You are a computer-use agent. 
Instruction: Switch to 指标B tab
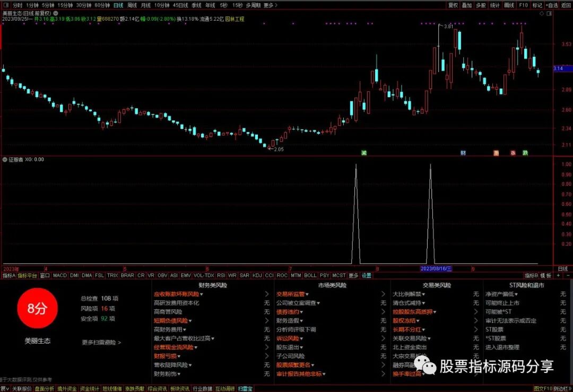pos(531,275)
